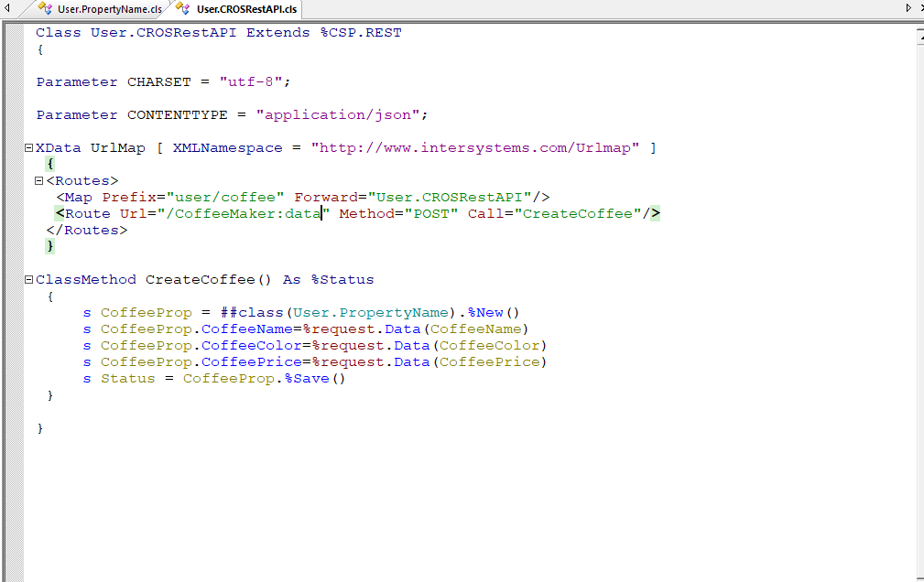Image resolution: width=924 pixels, height=582 pixels.
Task: Click the "application/json" content type string
Action: pos(338,115)
